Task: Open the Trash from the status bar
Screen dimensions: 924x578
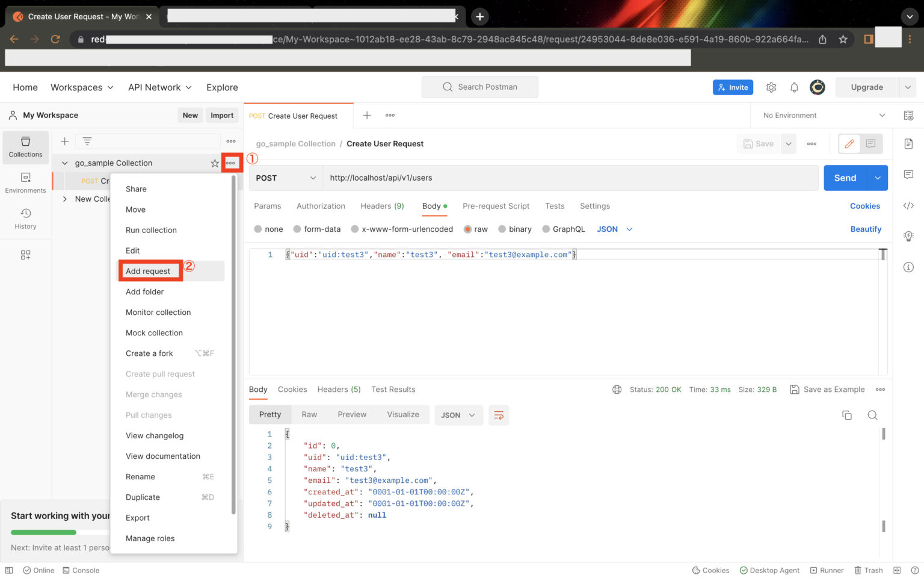Action: pos(869,570)
